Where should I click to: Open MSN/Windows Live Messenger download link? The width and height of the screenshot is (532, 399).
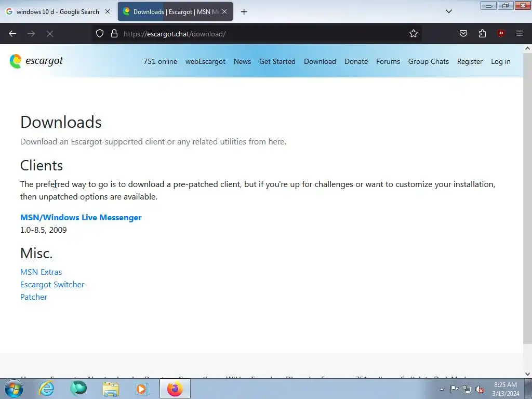point(81,218)
